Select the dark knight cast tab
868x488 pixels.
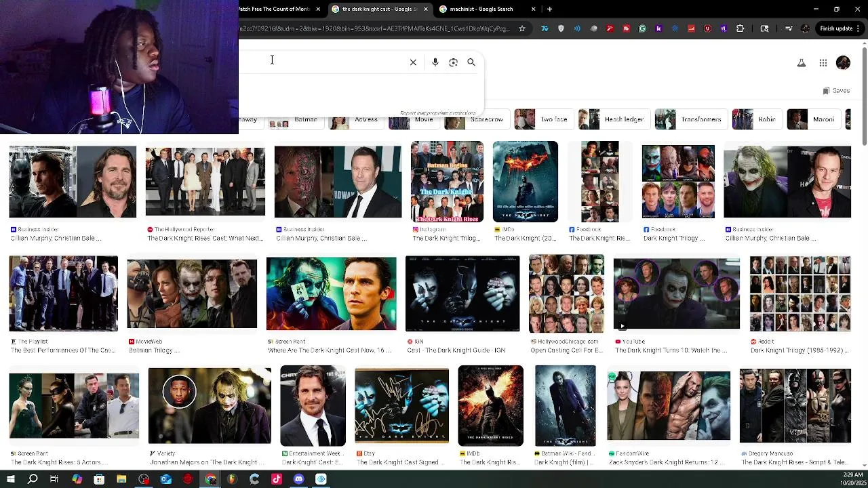(380, 9)
